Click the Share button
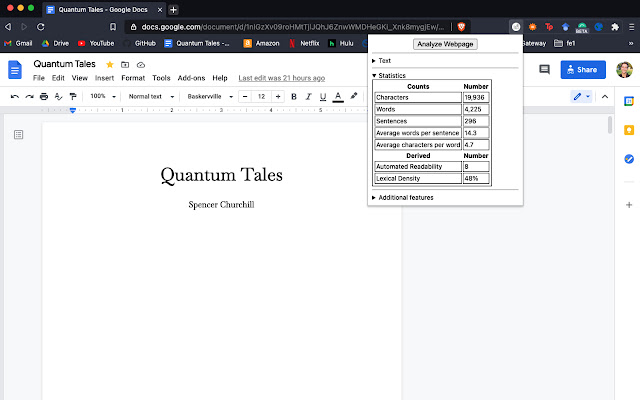Screen dimensions: 640x400 (582, 70)
